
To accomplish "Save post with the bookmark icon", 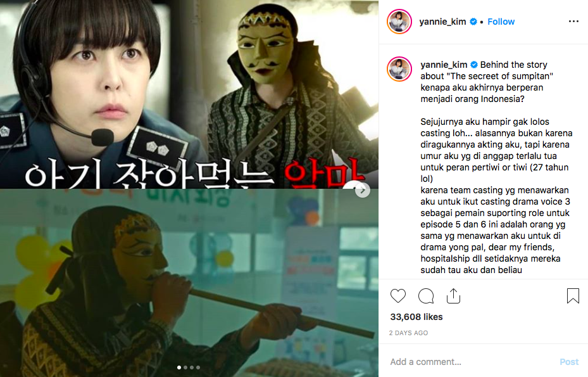I will 573,296.
